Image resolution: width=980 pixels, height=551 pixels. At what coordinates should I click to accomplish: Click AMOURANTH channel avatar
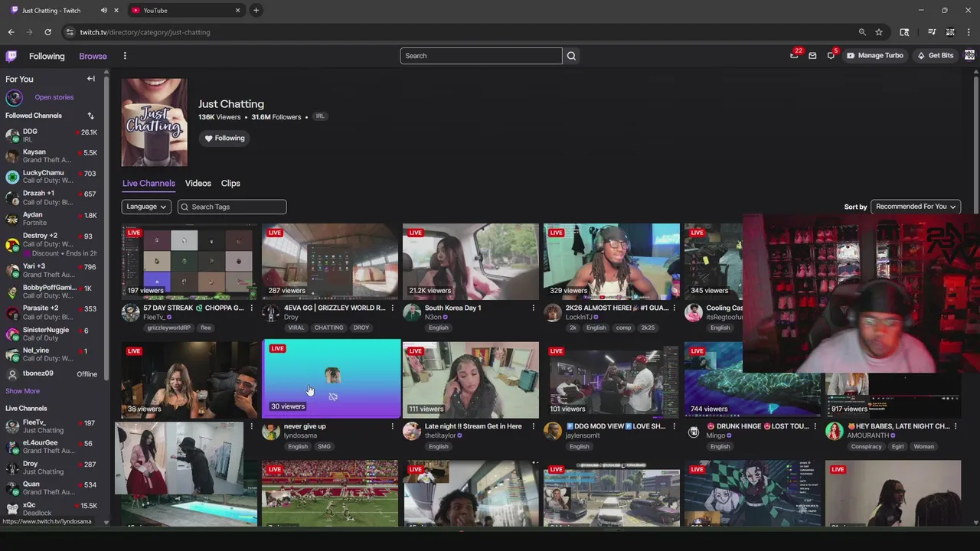point(835,431)
